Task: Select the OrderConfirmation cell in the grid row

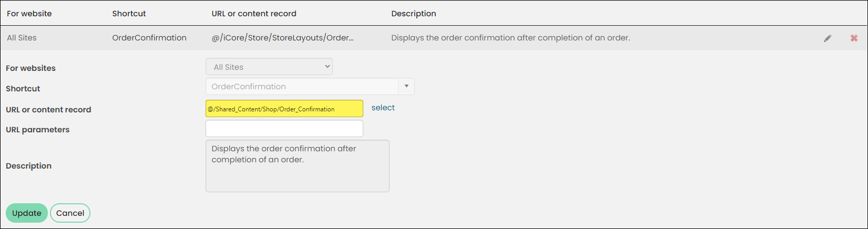Action: [149, 38]
